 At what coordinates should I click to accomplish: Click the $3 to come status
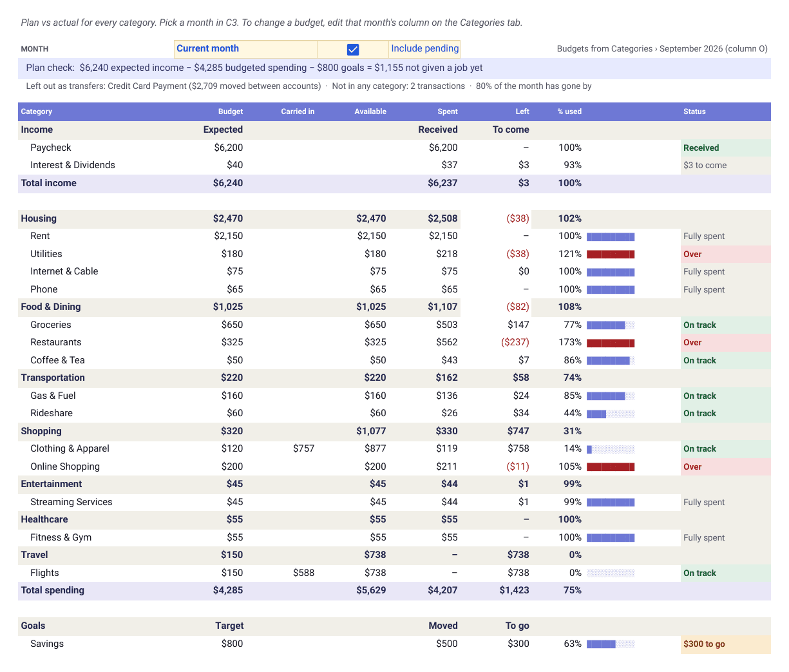(705, 166)
